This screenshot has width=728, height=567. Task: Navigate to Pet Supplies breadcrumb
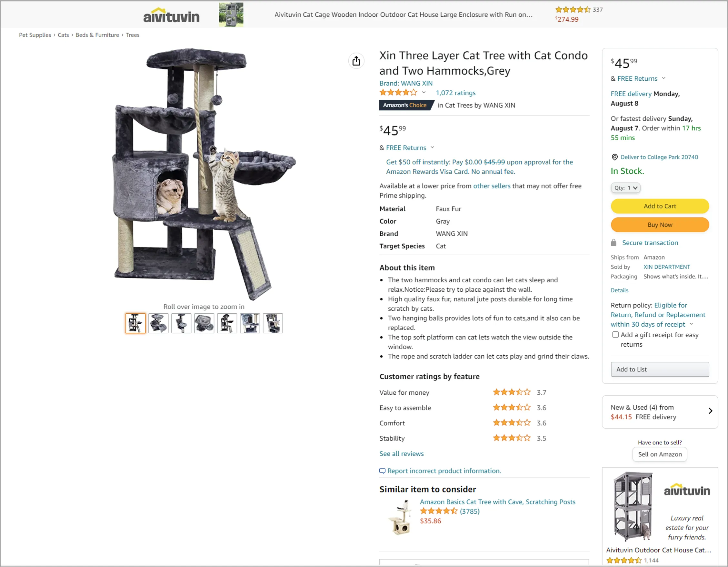pos(35,35)
